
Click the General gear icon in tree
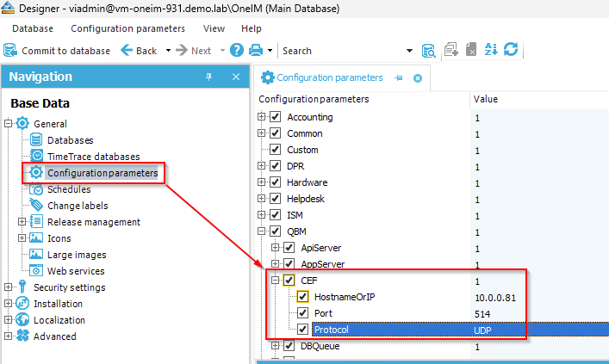pyautogui.click(x=22, y=123)
